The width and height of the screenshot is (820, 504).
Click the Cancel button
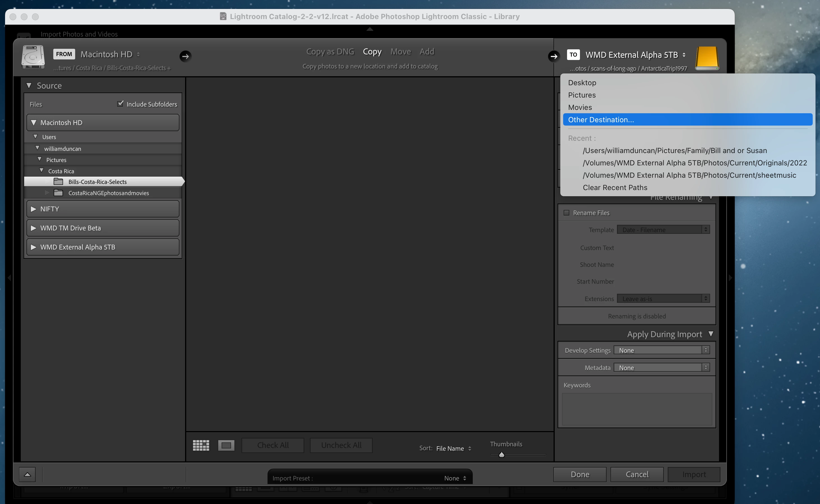637,474
